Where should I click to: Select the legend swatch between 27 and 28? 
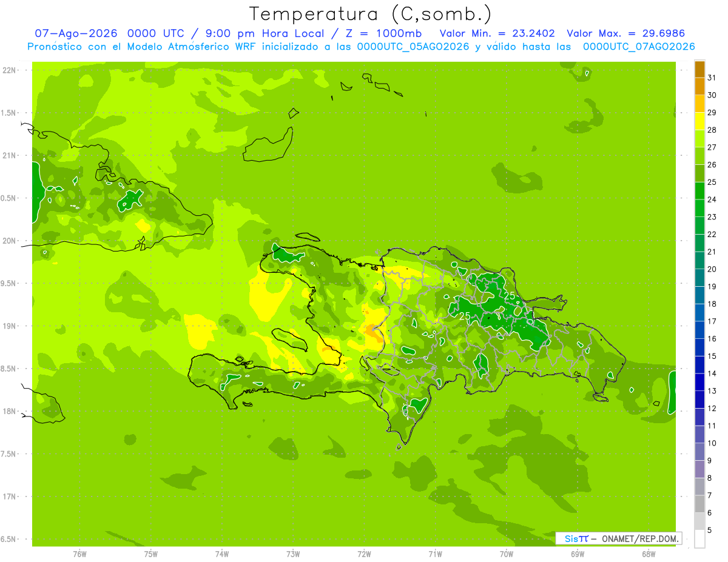699,139
